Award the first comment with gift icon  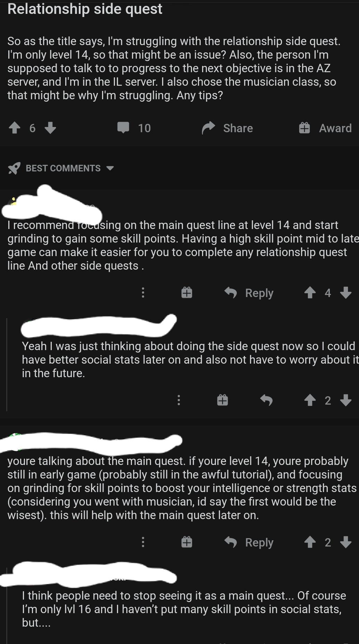click(x=187, y=293)
